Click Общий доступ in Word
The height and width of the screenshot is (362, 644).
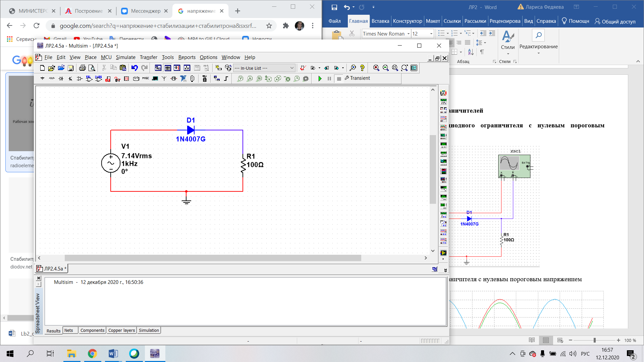[615, 21]
